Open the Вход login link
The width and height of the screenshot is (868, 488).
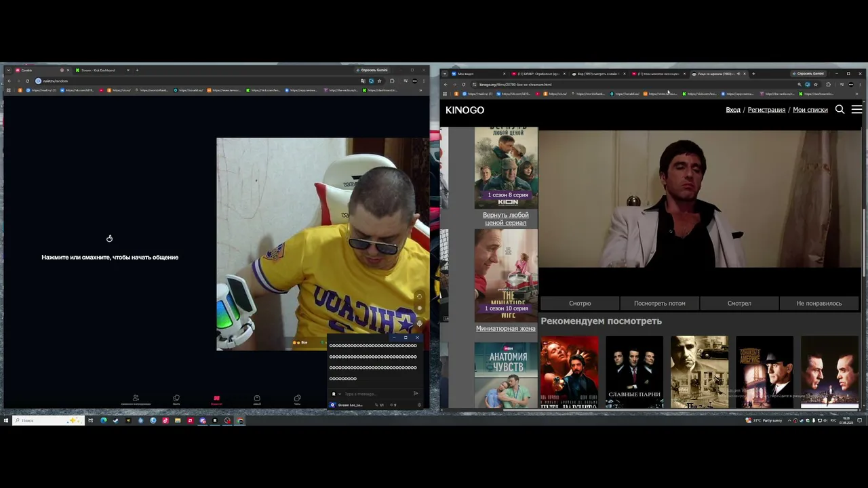click(x=733, y=110)
